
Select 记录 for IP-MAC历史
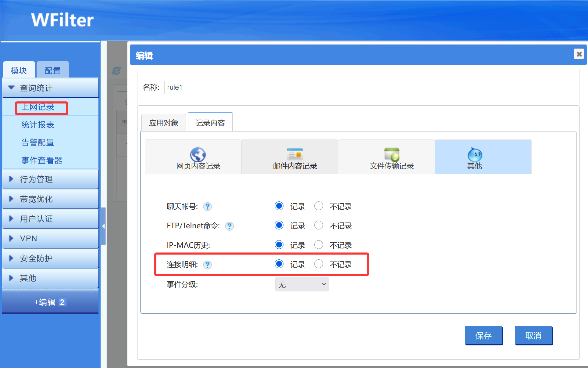[279, 245]
